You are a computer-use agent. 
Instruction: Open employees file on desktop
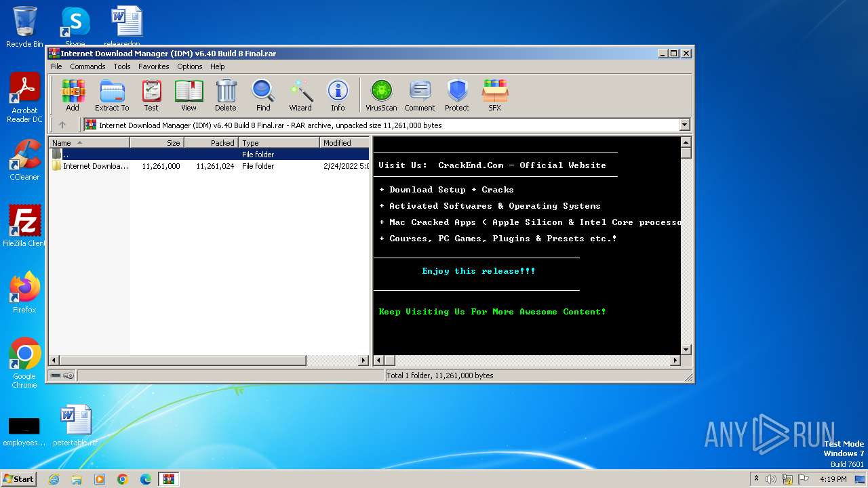24,431
